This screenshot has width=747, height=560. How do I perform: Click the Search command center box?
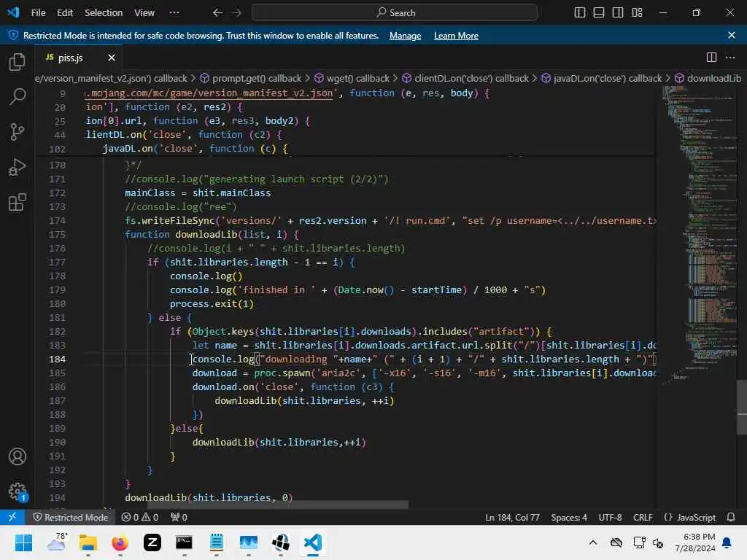(x=395, y=13)
